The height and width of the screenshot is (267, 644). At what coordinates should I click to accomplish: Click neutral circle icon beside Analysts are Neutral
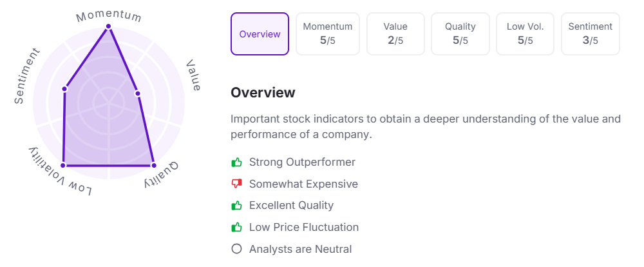click(x=236, y=249)
